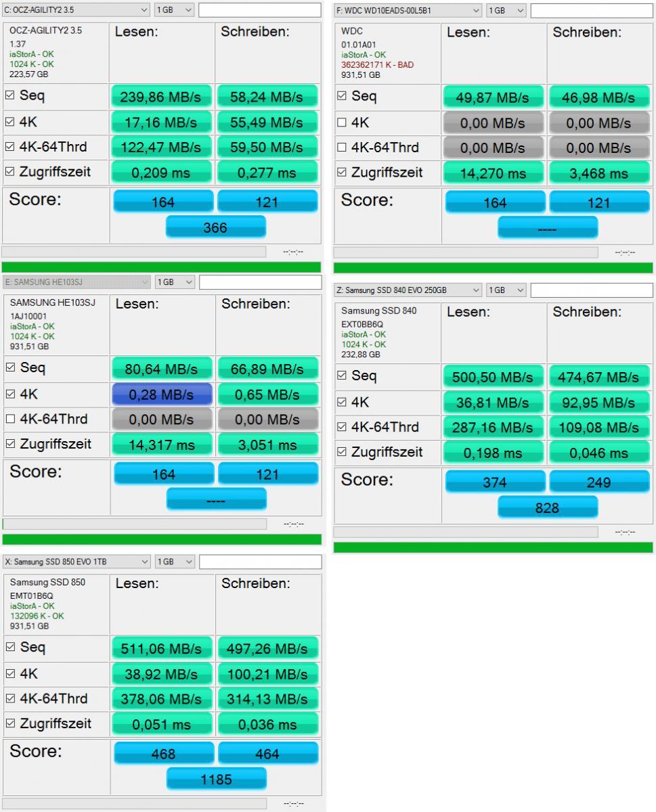This screenshot has height=812, width=656.
Task: Click SSD 850 access time write 0,036 ms
Action: click(267, 725)
